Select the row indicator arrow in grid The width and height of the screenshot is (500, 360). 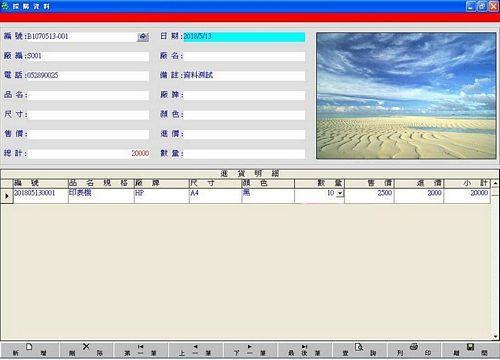tap(7, 196)
